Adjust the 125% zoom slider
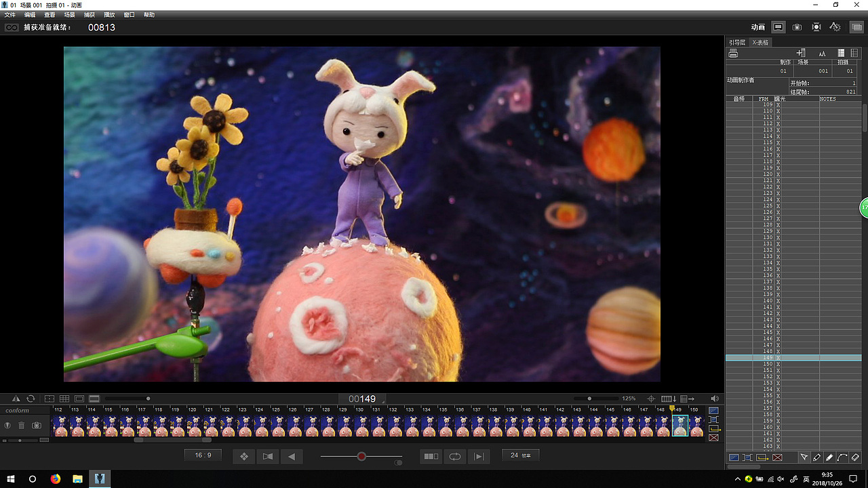Screen dimensions: 868x488 point(595,399)
